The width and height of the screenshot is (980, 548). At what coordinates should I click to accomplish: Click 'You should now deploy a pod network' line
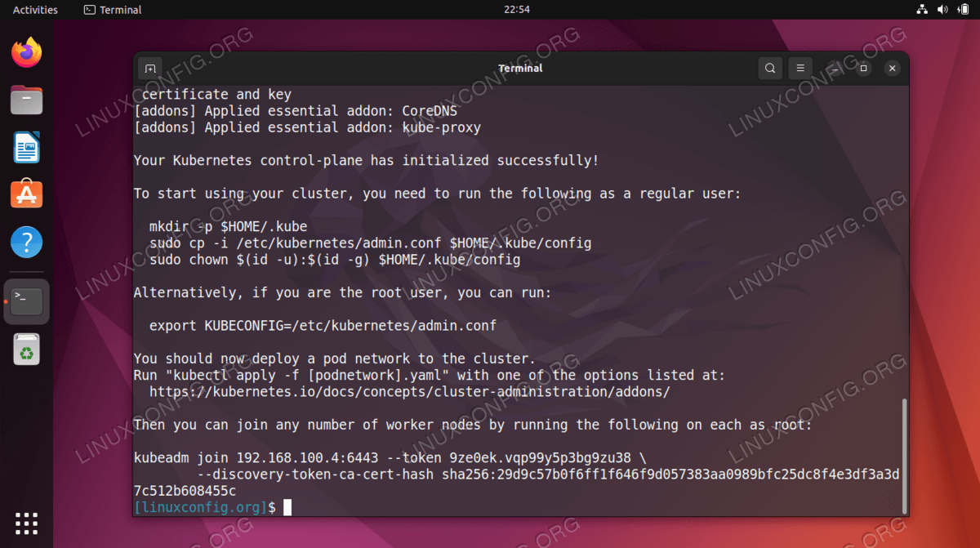point(334,359)
